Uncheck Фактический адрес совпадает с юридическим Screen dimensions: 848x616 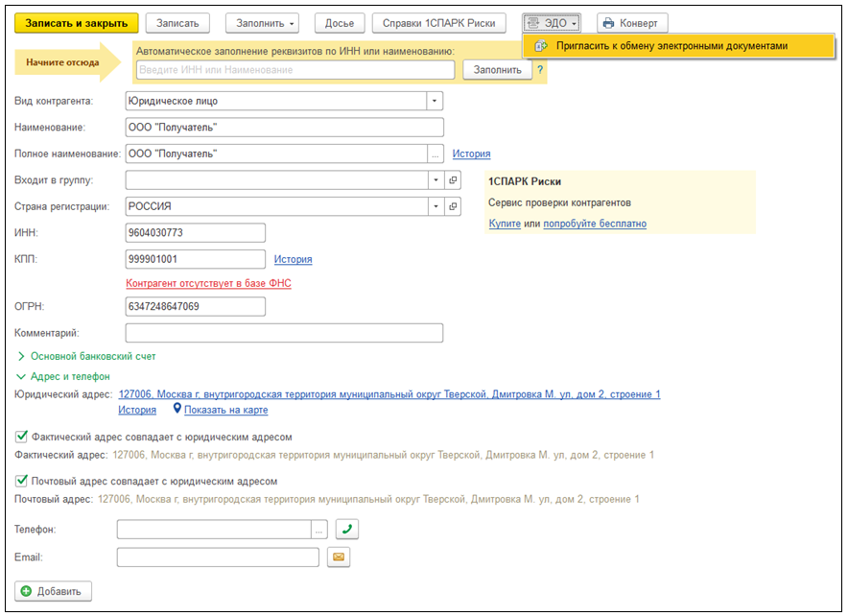(23, 437)
